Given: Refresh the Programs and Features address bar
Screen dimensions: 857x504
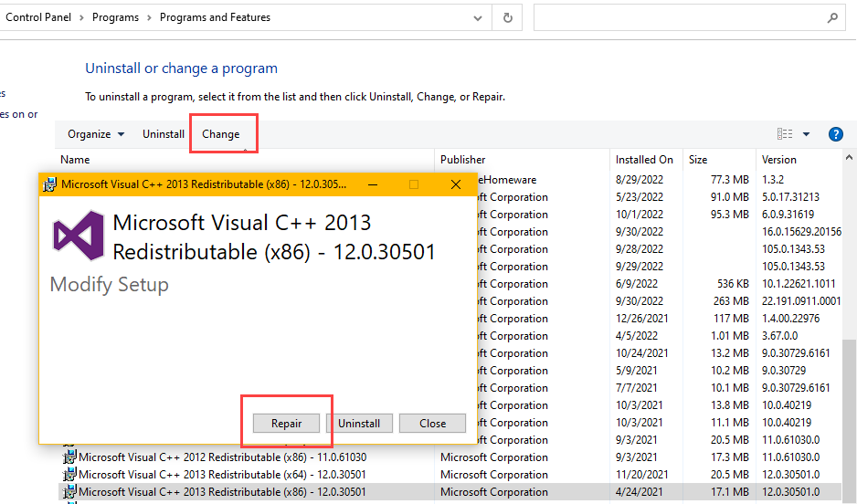Looking at the screenshot, I should (x=507, y=18).
